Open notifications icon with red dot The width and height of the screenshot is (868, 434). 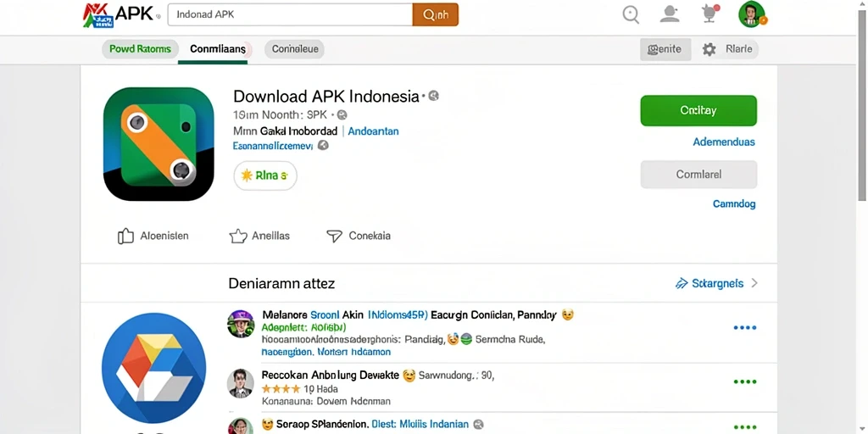pos(709,14)
